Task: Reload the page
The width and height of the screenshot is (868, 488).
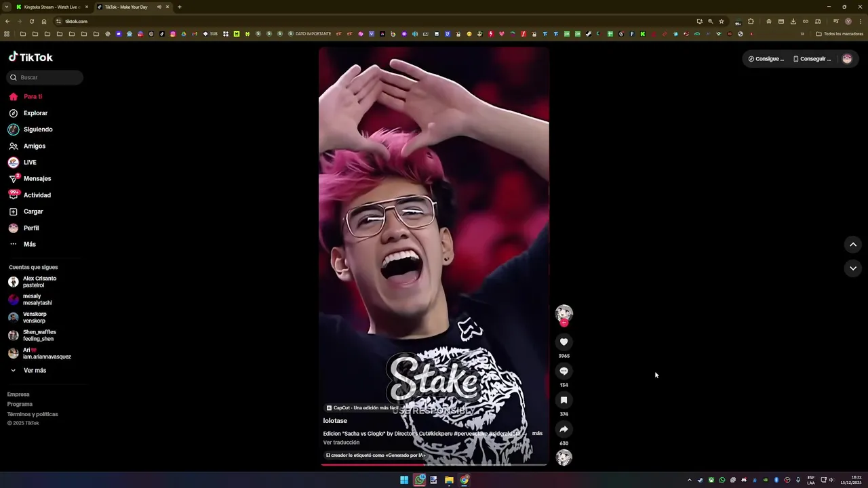Action: 31,21
